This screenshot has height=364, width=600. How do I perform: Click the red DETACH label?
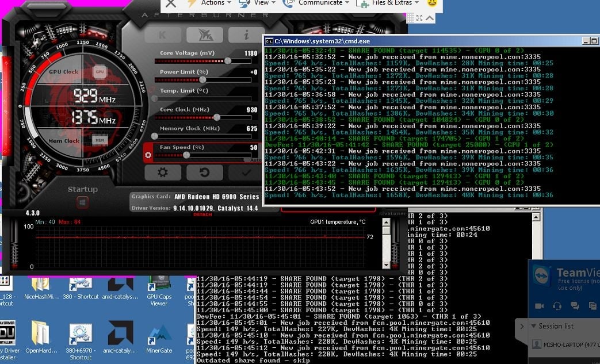click(x=202, y=214)
